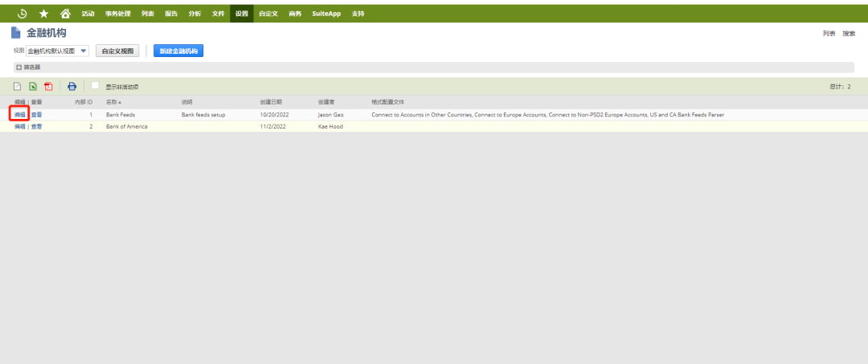The width and height of the screenshot is (868, 364).
Task: Open the 设置 menu
Action: coord(242,14)
